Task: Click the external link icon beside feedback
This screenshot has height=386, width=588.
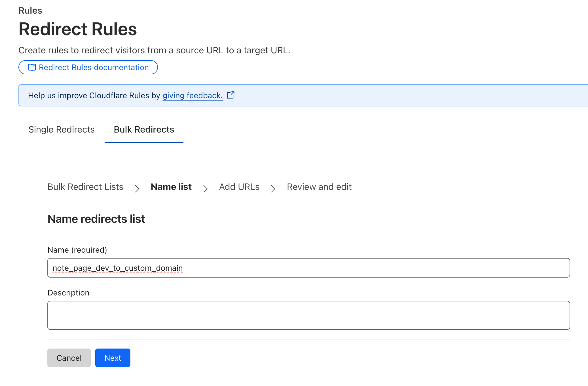Action: click(x=231, y=95)
